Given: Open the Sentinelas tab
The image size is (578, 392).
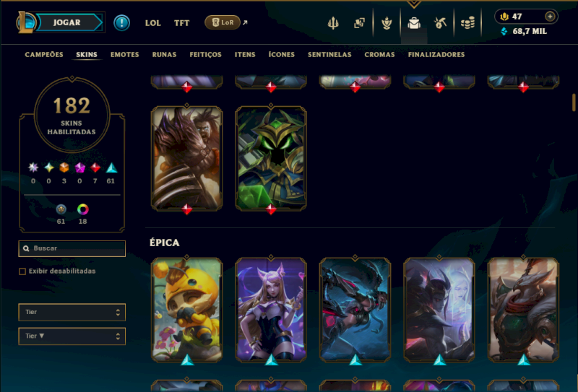Looking at the screenshot, I should 329,55.
